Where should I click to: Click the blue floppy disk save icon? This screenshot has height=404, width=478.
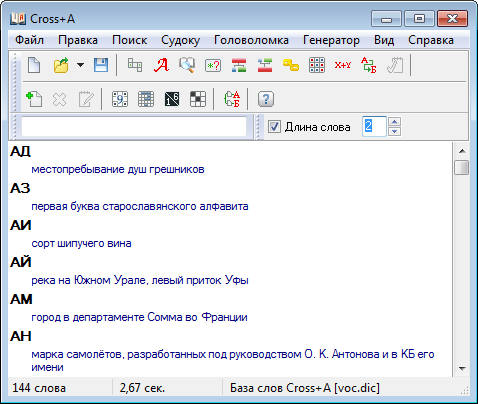[x=101, y=65]
